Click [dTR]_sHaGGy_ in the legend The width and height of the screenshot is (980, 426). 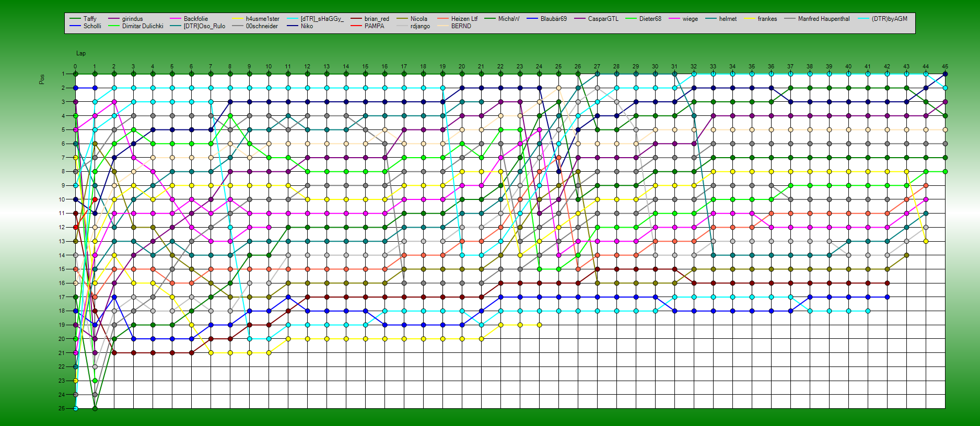point(322,19)
